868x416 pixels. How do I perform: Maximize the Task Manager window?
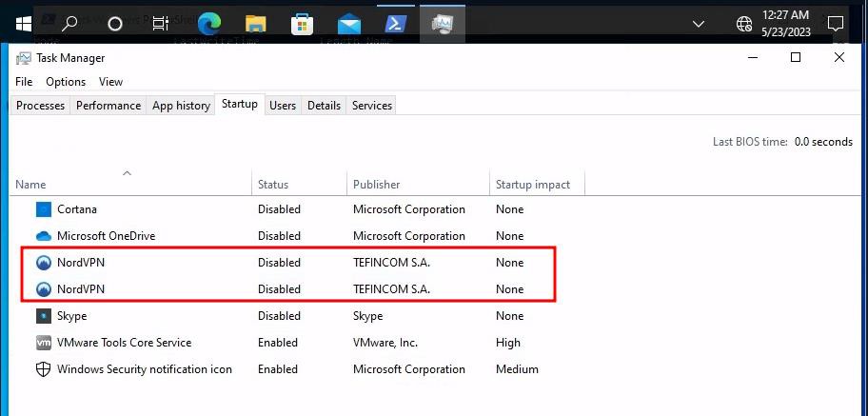click(796, 57)
